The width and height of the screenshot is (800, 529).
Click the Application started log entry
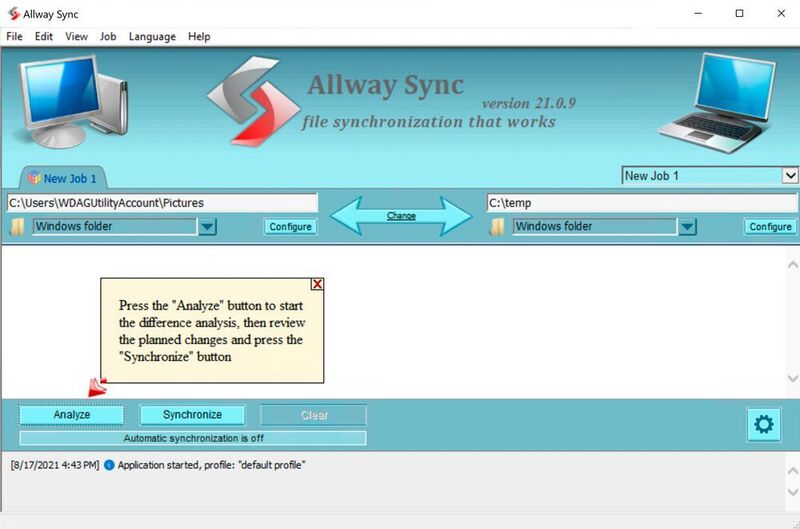coord(211,465)
